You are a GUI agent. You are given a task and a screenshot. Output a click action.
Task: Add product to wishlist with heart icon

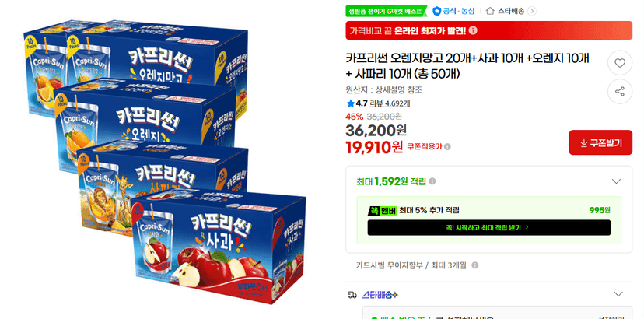coord(620,63)
